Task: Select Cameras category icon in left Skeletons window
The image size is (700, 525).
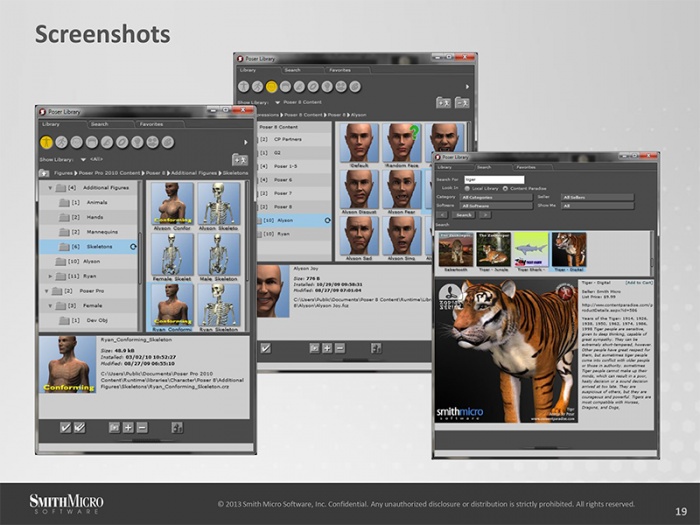Action: [x=153, y=142]
